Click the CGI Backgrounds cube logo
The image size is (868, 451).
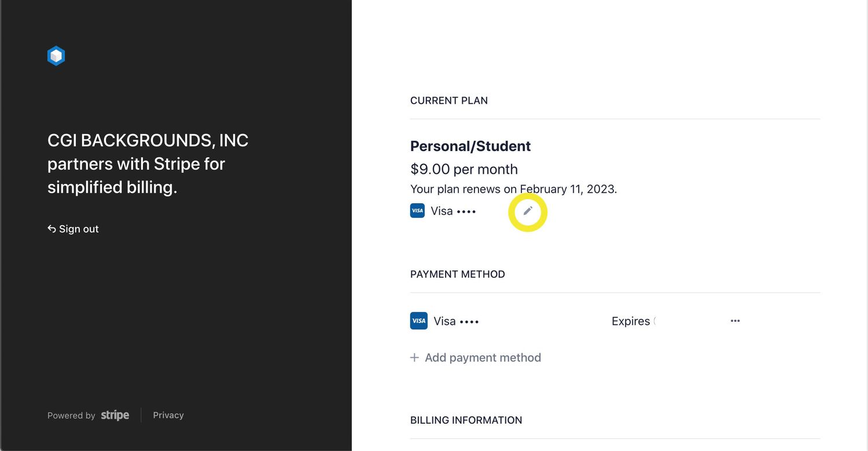56,55
